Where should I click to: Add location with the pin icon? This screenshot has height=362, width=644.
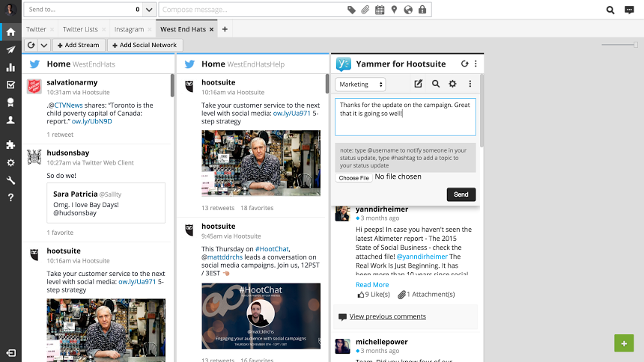tap(395, 10)
